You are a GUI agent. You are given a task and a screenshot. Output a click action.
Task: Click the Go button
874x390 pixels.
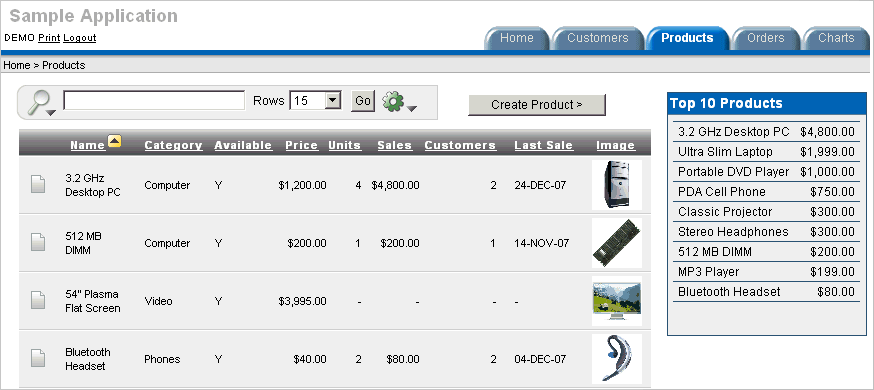[x=363, y=101]
